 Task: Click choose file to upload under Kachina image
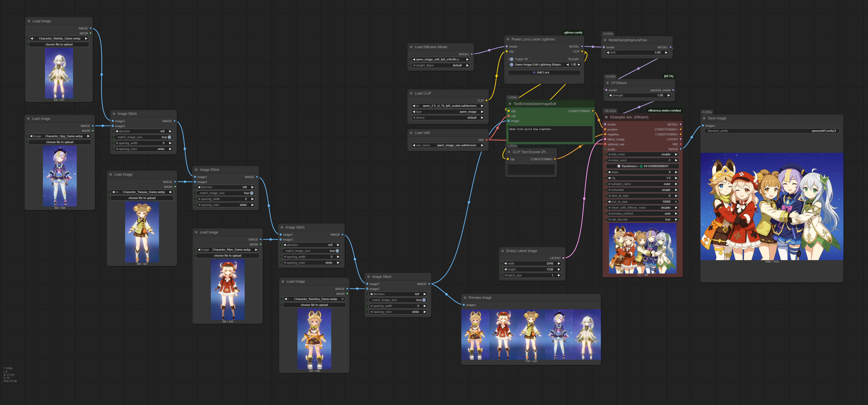(314, 305)
